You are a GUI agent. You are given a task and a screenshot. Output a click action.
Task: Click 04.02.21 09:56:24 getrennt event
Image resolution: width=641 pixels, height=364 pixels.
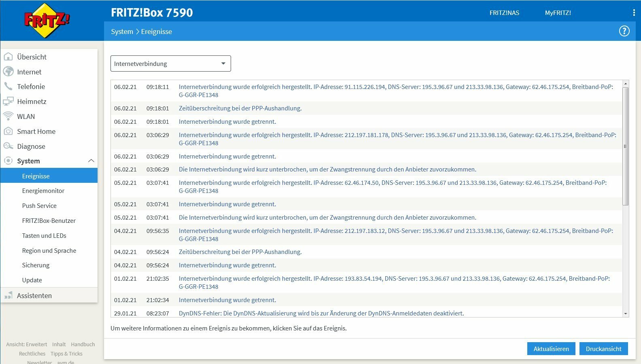coord(367,265)
